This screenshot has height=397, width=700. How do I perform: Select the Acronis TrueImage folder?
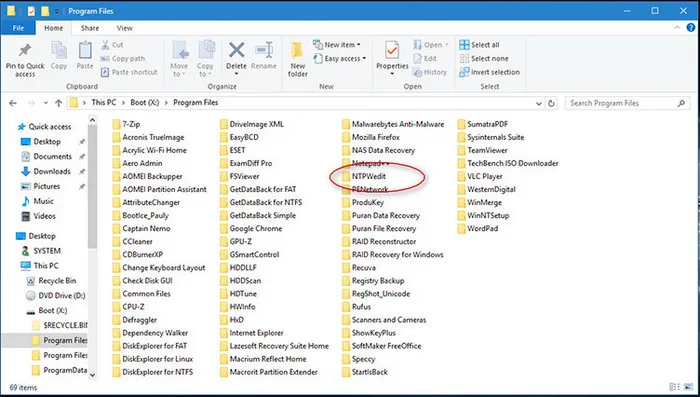click(x=153, y=137)
